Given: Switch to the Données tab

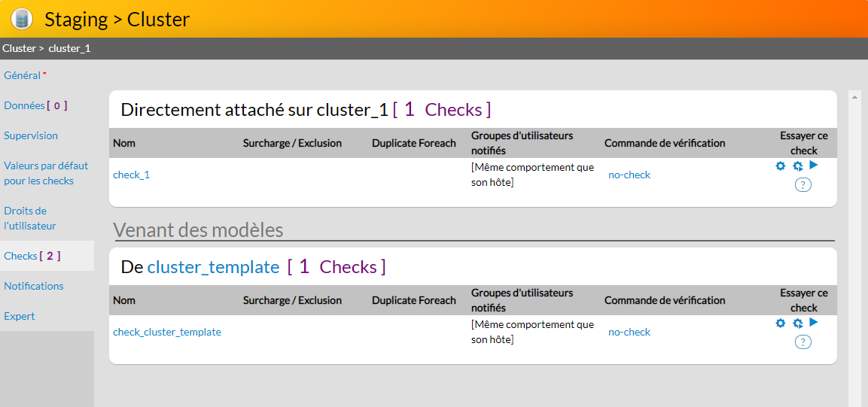Looking at the screenshot, I should [24, 105].
